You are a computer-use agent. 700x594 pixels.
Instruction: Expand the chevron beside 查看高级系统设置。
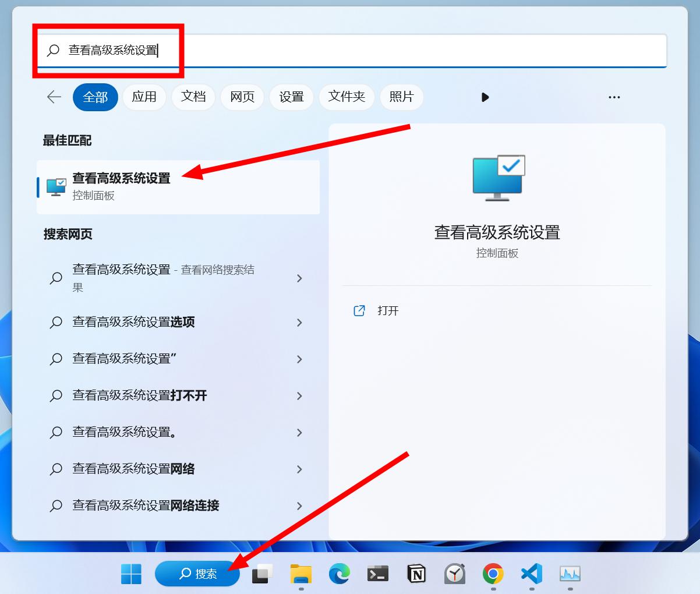click(x=300, y=433)
